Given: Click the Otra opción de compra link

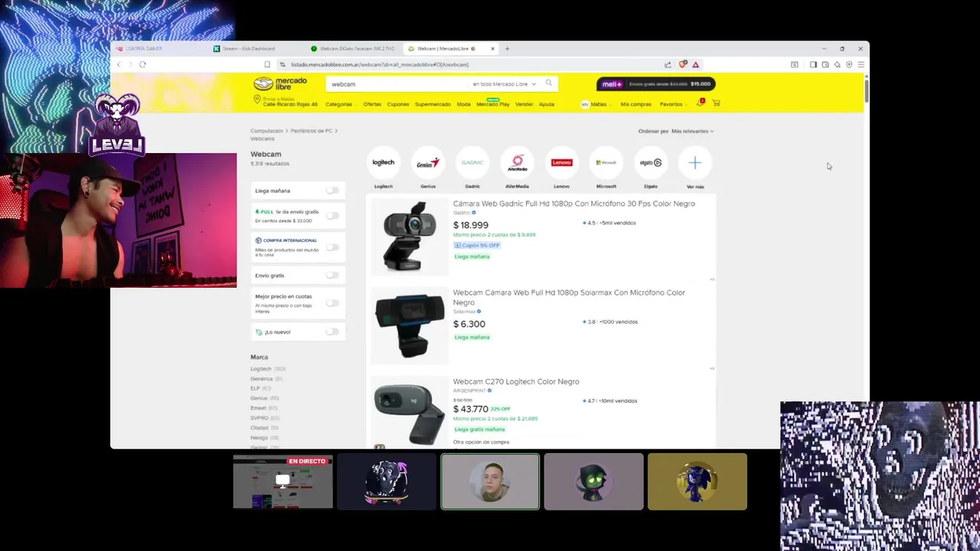Looking at the screenshot, I should 481,442.
